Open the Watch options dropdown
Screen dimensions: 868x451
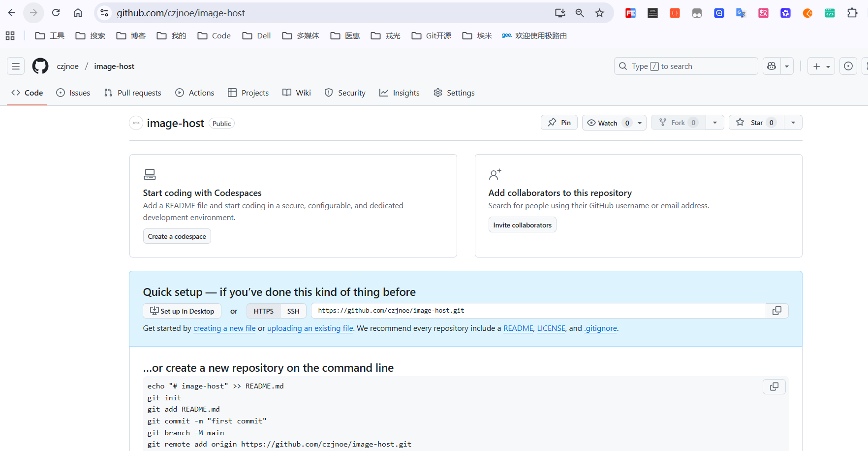point(639,123)
